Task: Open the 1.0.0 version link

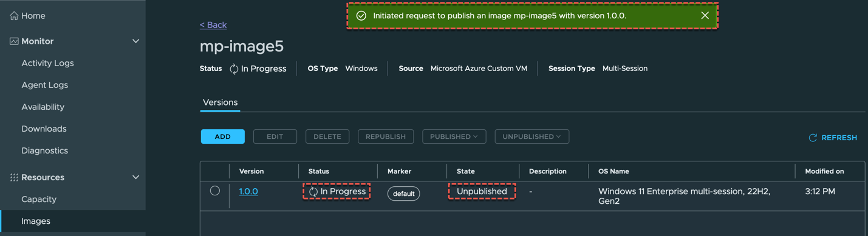Action: [248, 191]
